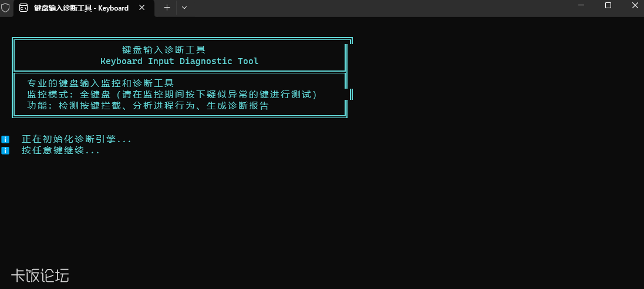This screenshot has height=289, width=644.
Task: Open a new terminal tab with plus
Action: click(x=167, y=8)
